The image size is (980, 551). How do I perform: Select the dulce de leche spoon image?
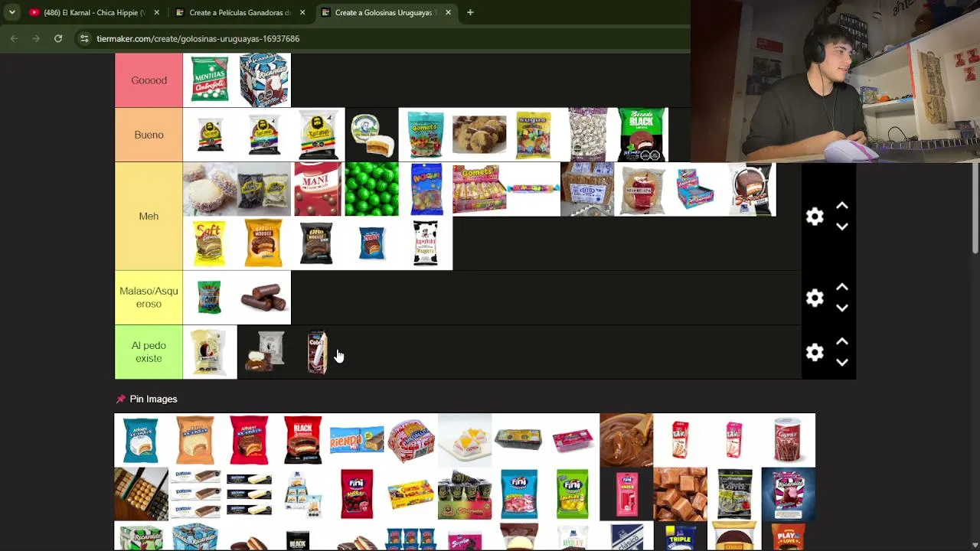(626, 440)
